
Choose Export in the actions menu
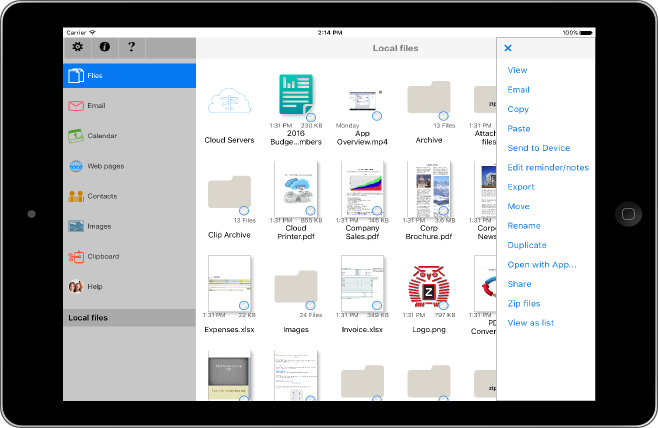pyautogui.click(x=521, y=187)
